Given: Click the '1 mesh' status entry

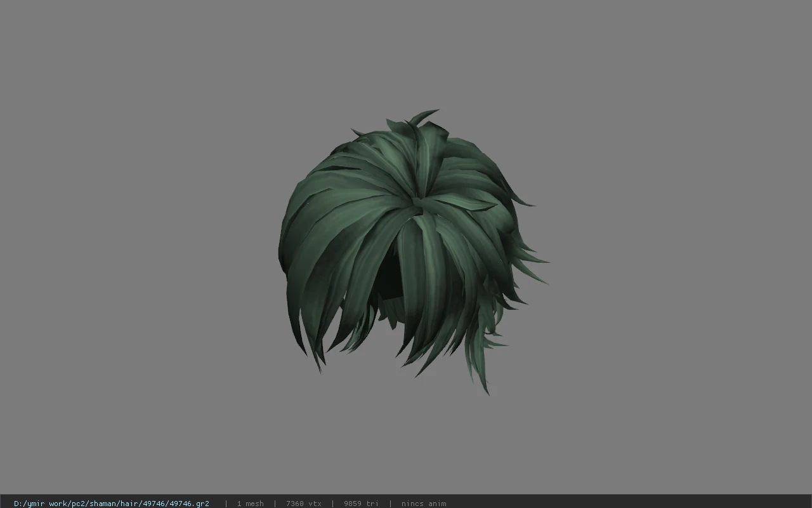Looking at the screenshot, I should [x=250, y=504].
